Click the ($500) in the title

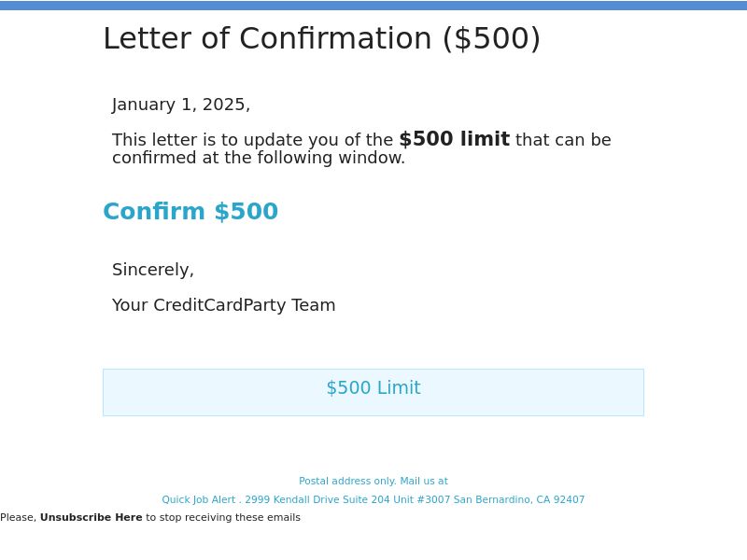click(492, 38)
